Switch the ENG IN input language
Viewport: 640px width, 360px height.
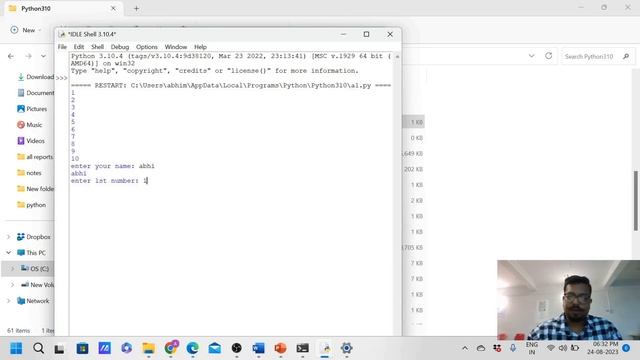coord(531,348)
